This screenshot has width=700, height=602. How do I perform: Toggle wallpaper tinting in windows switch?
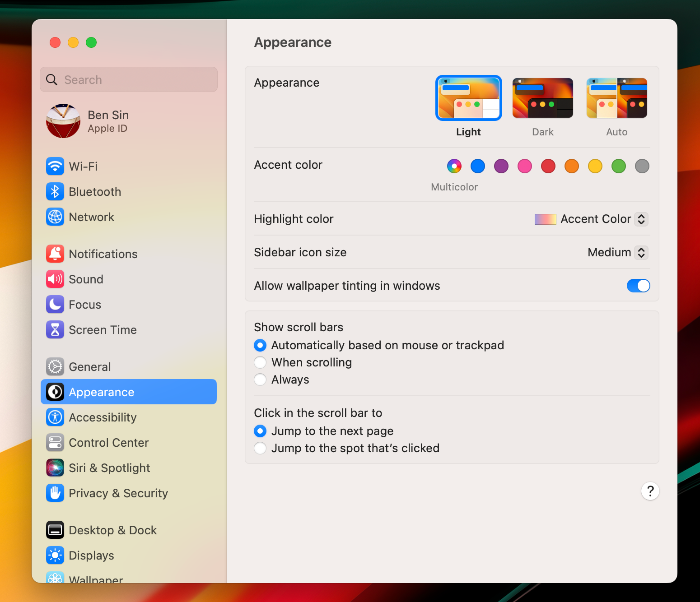pos(638,286)
